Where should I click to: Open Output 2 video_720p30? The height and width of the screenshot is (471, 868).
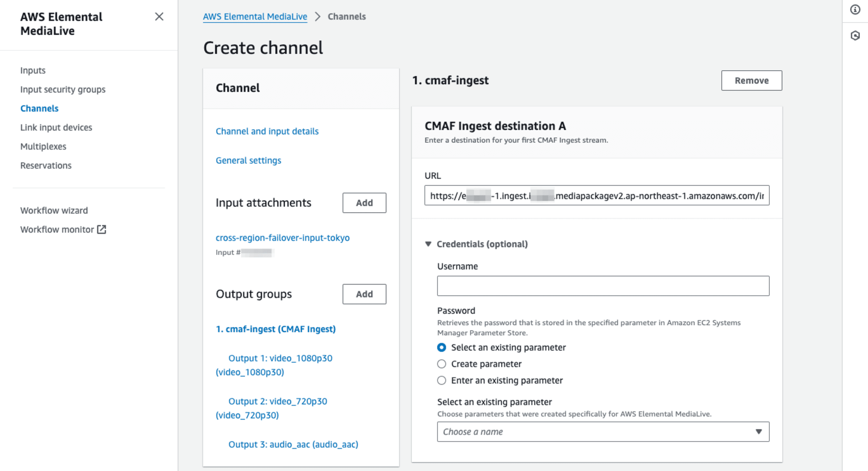tap(272, 408)
